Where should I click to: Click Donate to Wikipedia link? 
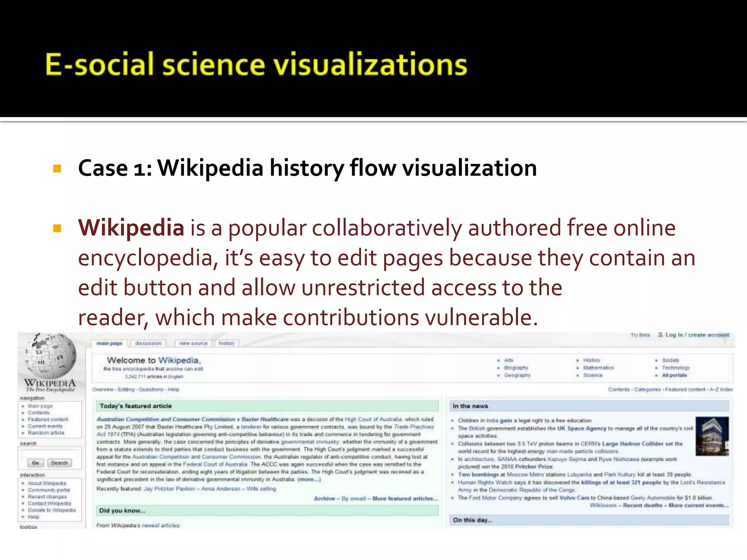point(52,510)
